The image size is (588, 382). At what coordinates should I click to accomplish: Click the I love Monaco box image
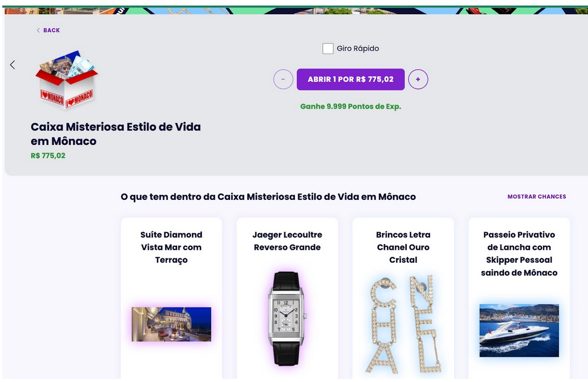tap(66, 79)
